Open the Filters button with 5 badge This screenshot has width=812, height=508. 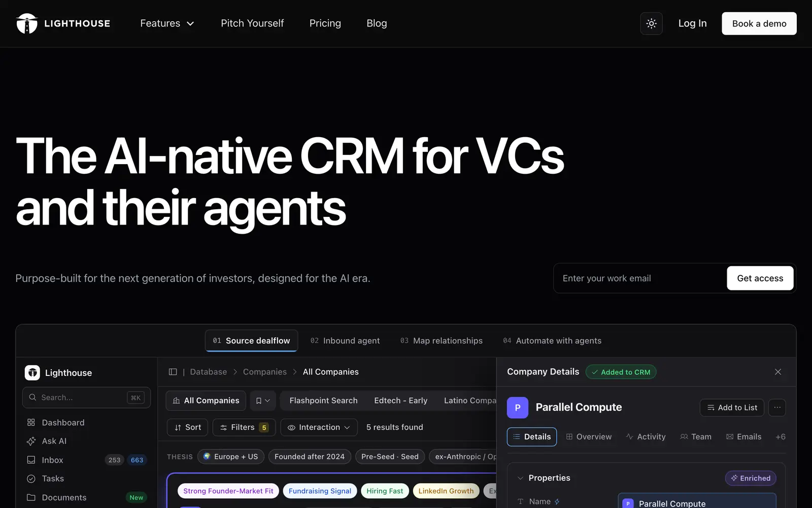pos(244,427)
